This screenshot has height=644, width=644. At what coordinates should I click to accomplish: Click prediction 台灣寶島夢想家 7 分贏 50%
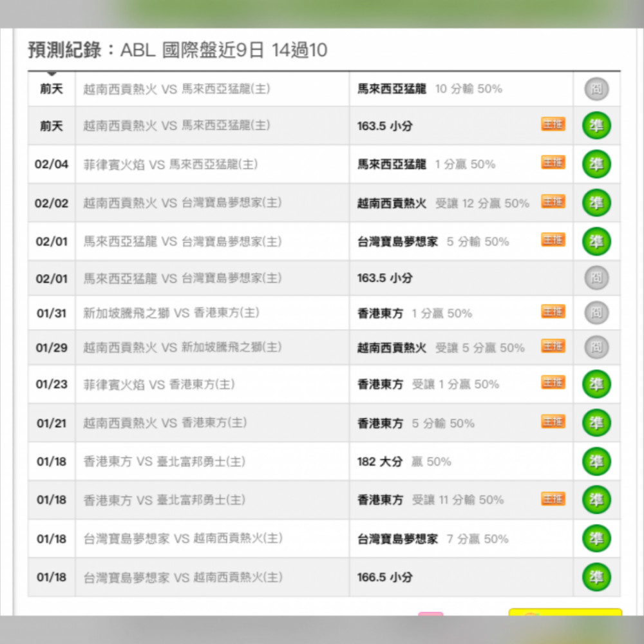pyautogui.click(x=433, y=538)
